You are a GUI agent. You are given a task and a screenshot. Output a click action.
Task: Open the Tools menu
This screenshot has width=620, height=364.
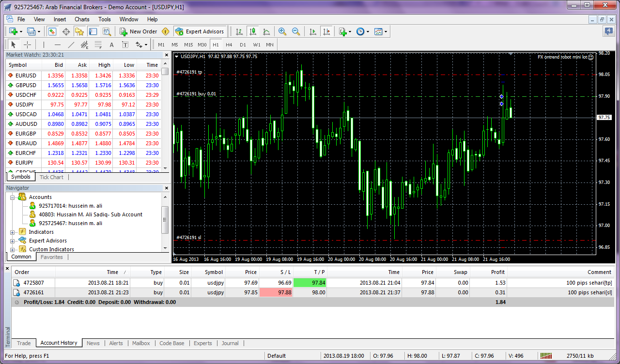pyautogui.click(x=105, y=19)
